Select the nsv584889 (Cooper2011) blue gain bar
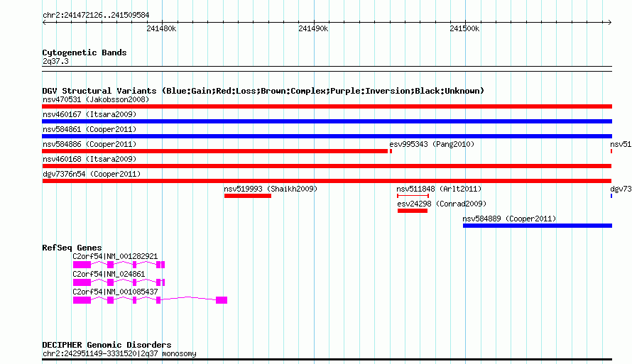 pos(538,226)
